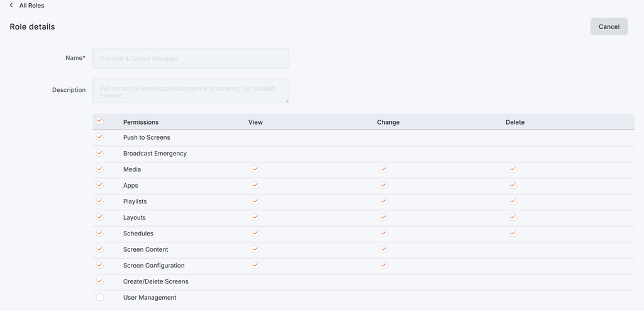Uncheck Apps Change permission
The height and width of the screenshot is (311, 644).
(x=384, y=185)
